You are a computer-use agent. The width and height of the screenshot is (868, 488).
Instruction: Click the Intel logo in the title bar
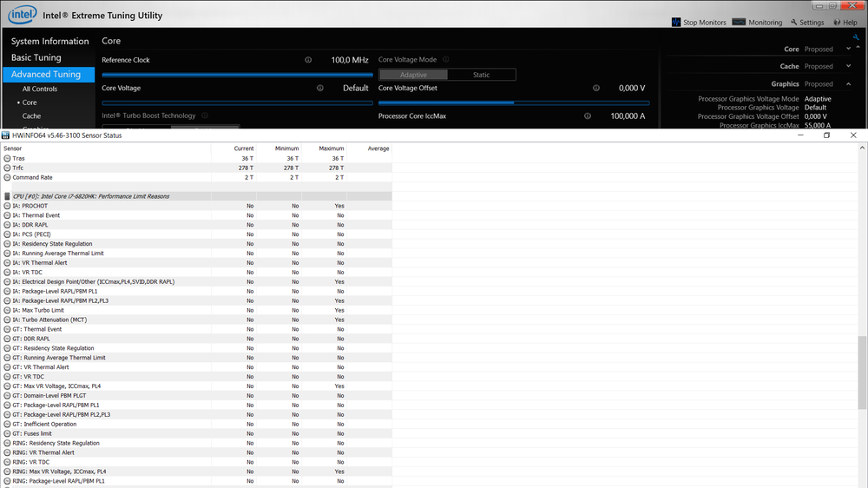(22, 14)
